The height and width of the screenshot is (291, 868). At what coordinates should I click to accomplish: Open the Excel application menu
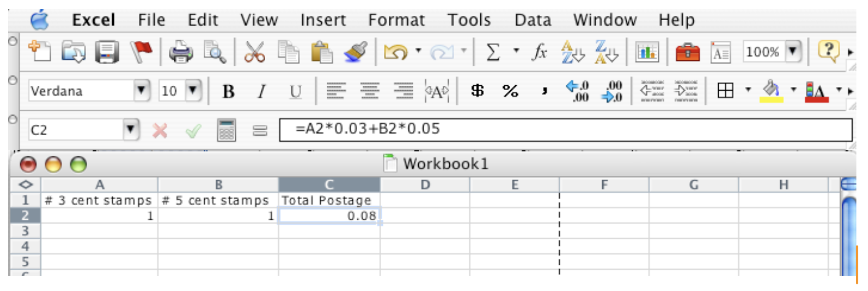[x=94, y=20]
